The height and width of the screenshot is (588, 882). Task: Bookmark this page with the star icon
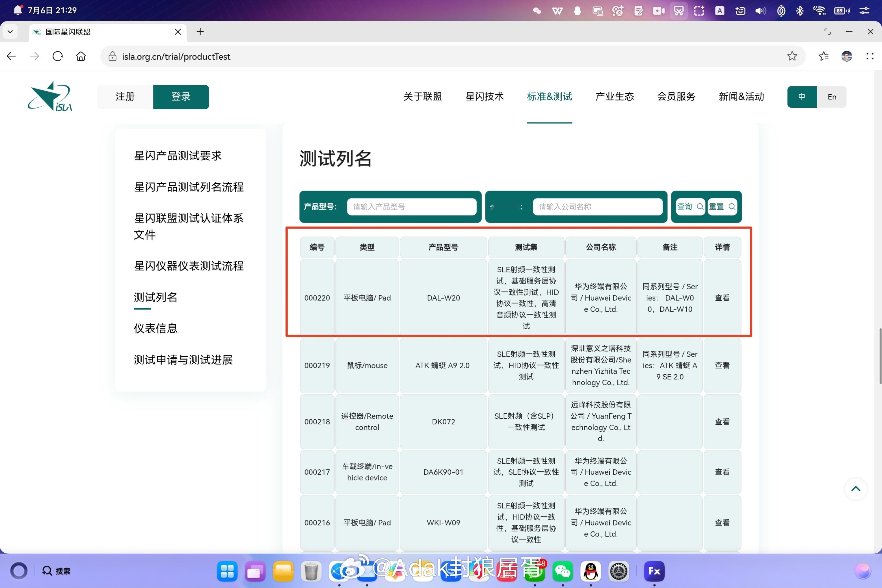[x=792, y=56]
